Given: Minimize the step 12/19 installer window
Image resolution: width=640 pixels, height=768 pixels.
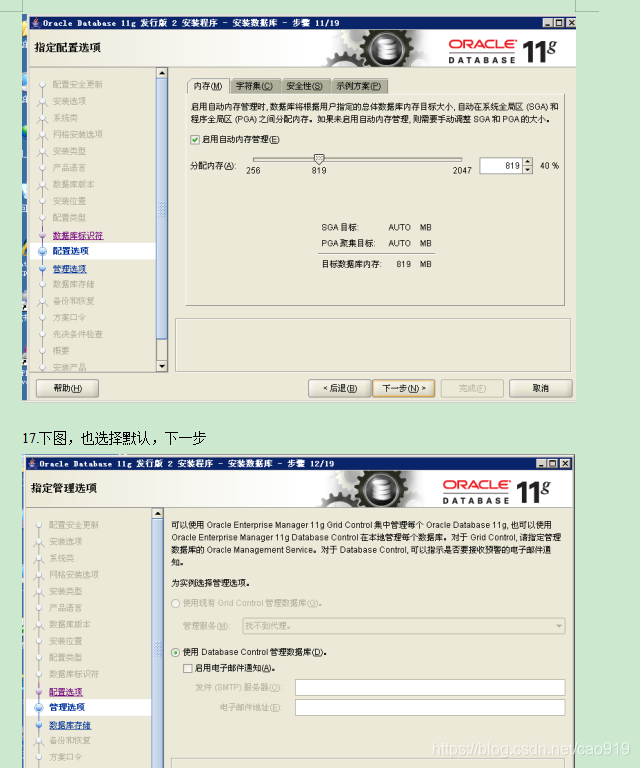Looking at the screenshot, I should [542, 463].
